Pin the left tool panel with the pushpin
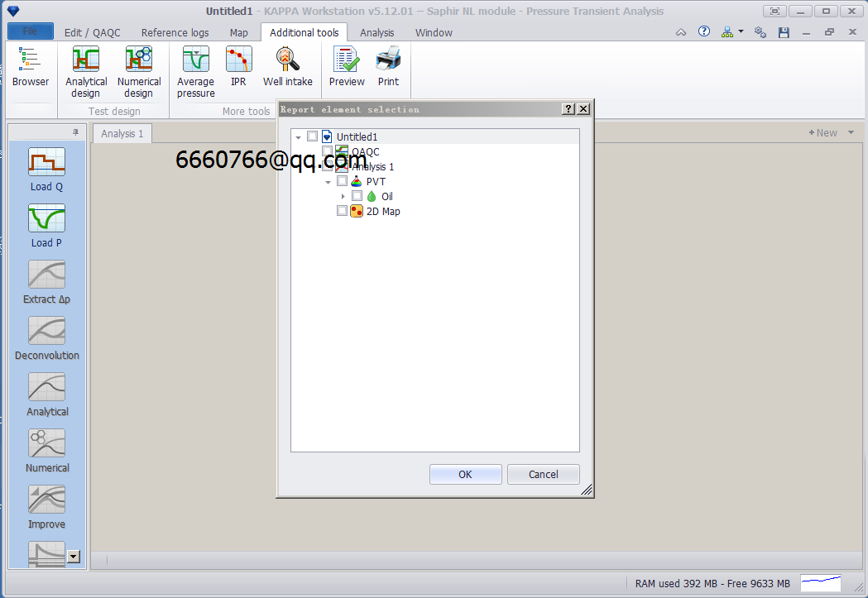 coord(76,132)
